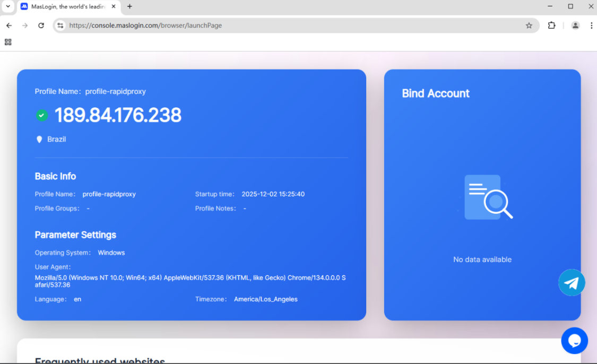Image resolution: width=597 pixels, height=364 pixels.
Task: Go back to the previous page
Action: coord(9,25)
